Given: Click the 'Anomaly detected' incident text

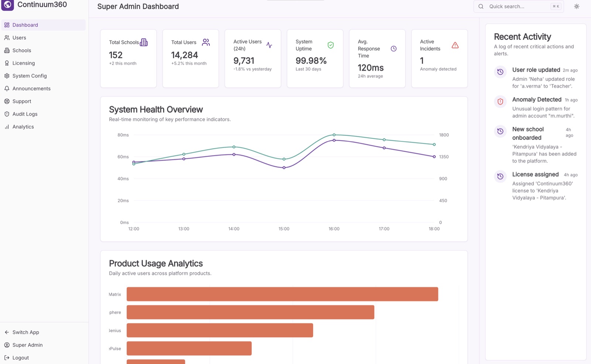Looking at the screenshot, I should (438, 69).
